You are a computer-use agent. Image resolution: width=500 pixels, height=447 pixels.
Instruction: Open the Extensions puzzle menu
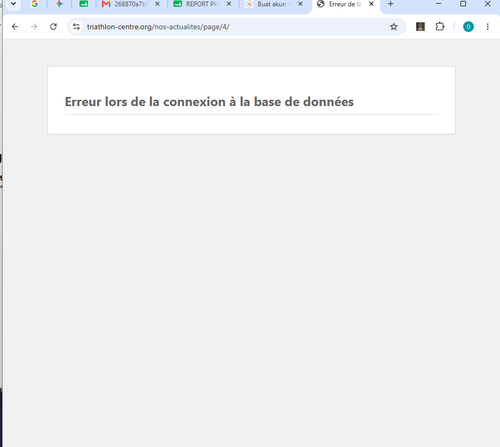pos(440,27)
